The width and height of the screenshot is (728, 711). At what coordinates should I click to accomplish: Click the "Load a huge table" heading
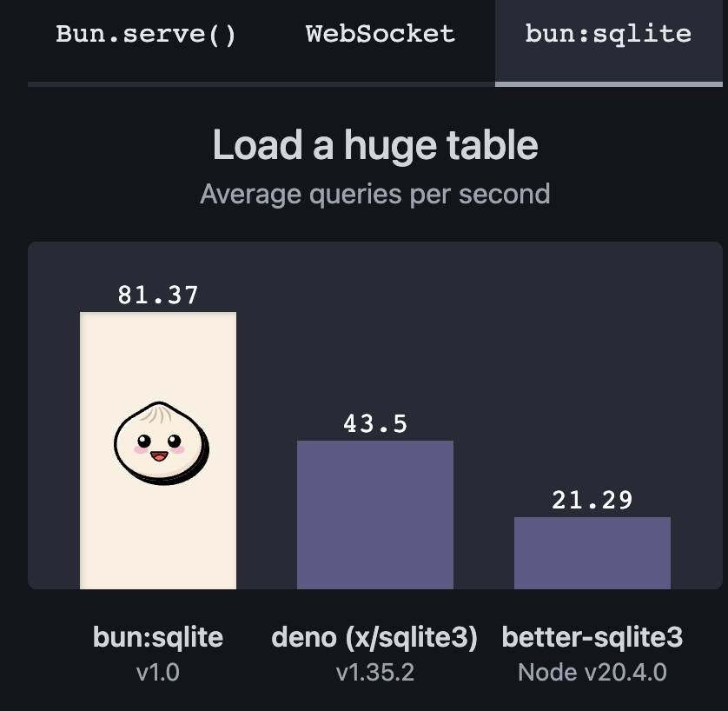pos(375,145)
